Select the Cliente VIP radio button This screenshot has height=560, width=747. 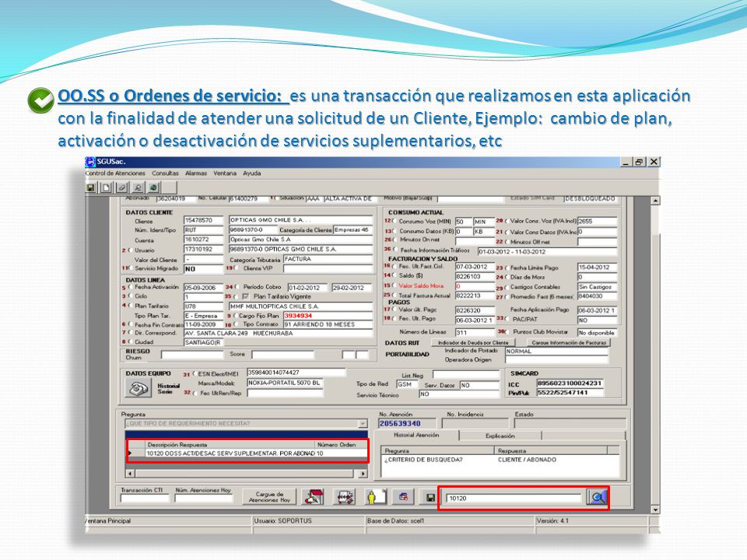pos(237,268)
